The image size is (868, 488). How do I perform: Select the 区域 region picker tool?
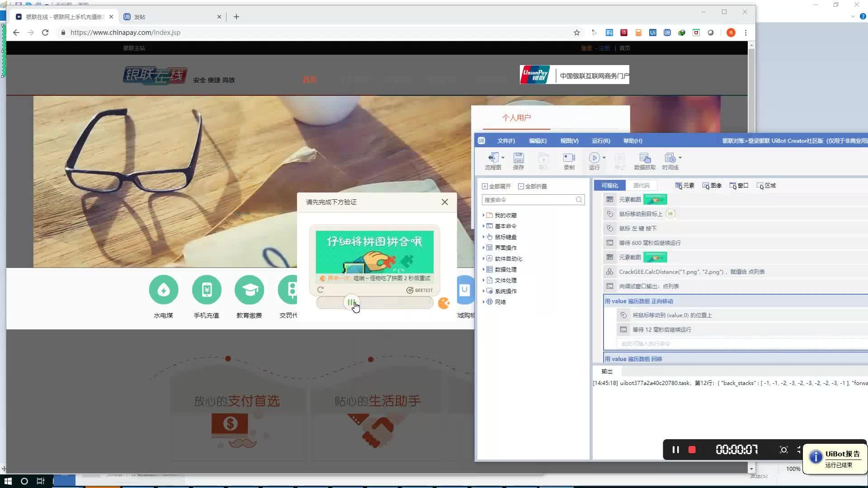[x=766, y=186]
